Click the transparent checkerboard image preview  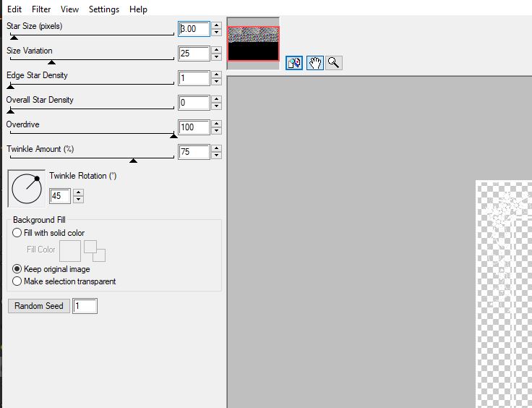click(x=504, y=294)
